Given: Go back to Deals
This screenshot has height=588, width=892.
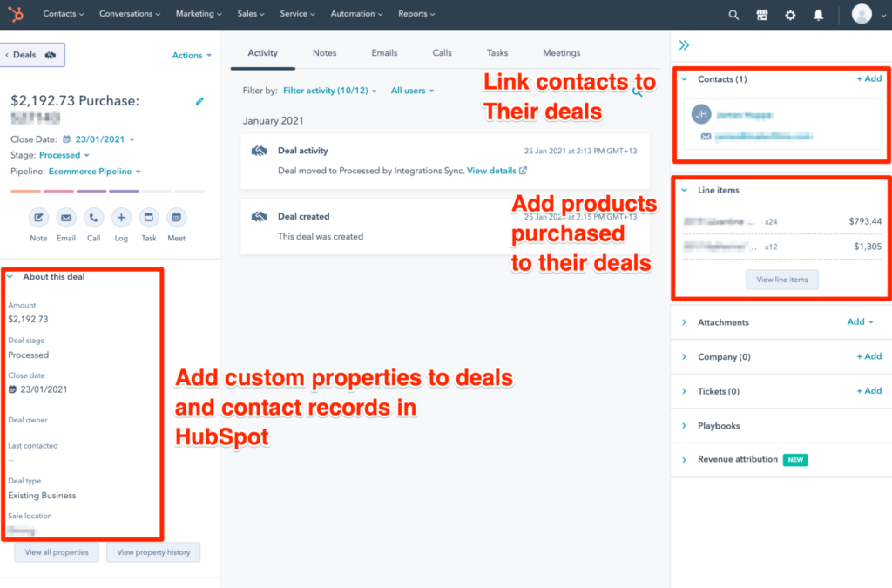Looking at the screenshot, I should point(32,55).
